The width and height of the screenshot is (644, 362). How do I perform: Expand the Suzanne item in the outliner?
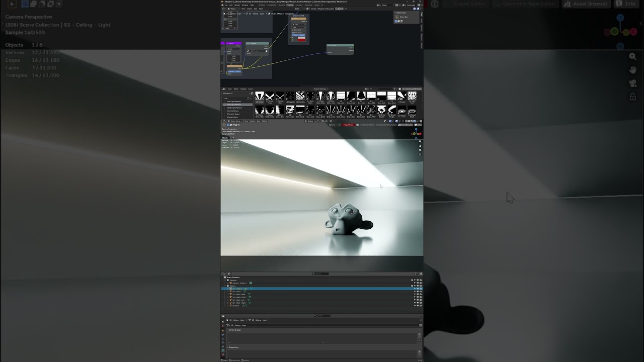(228, 306)
